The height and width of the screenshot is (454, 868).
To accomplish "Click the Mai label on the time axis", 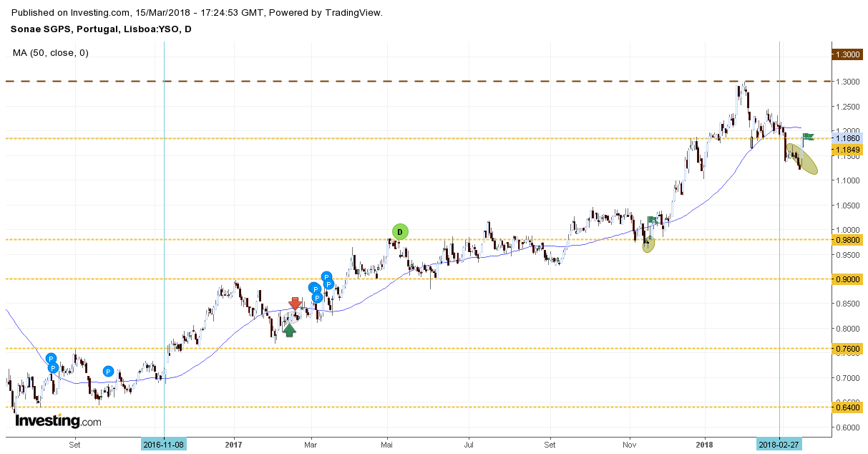I will [388, 444].
